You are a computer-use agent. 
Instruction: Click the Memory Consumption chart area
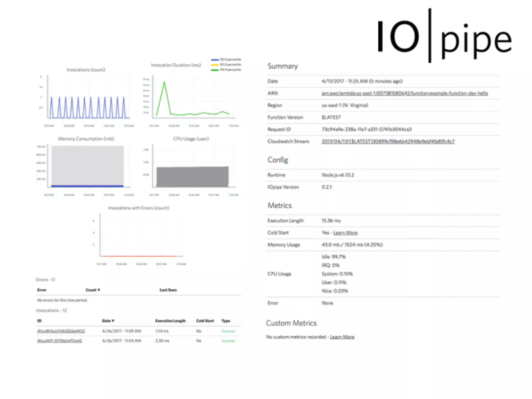[87, 166]
